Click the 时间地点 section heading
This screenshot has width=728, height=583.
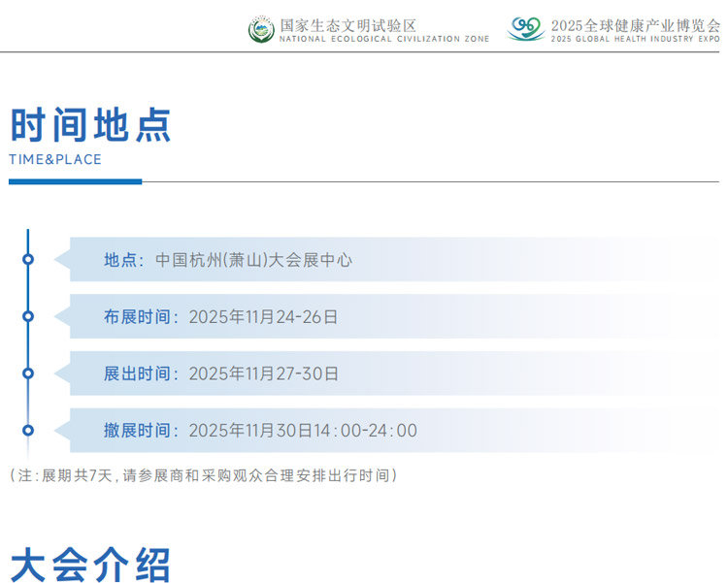pos(90,124)
